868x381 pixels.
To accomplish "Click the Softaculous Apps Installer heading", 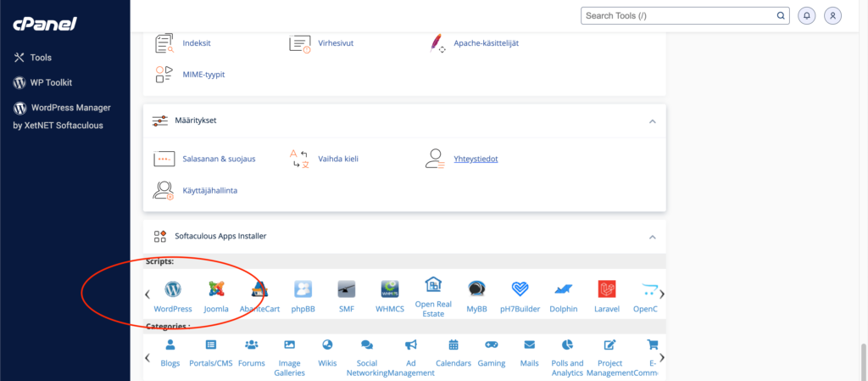I will pyautogui.click(x=220, y=236).
